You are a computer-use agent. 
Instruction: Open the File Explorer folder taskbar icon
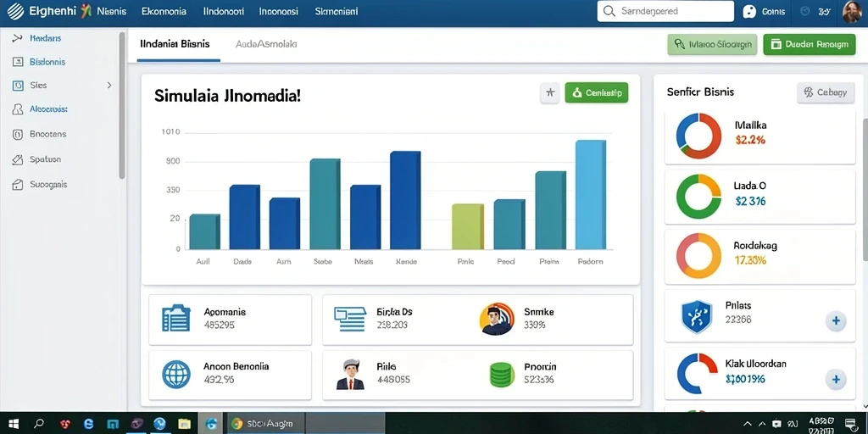point(185,424)
